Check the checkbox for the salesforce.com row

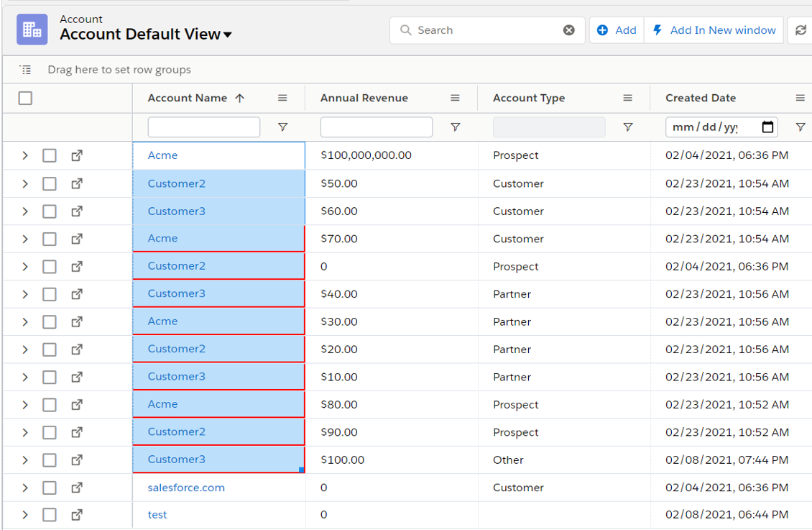49,488
